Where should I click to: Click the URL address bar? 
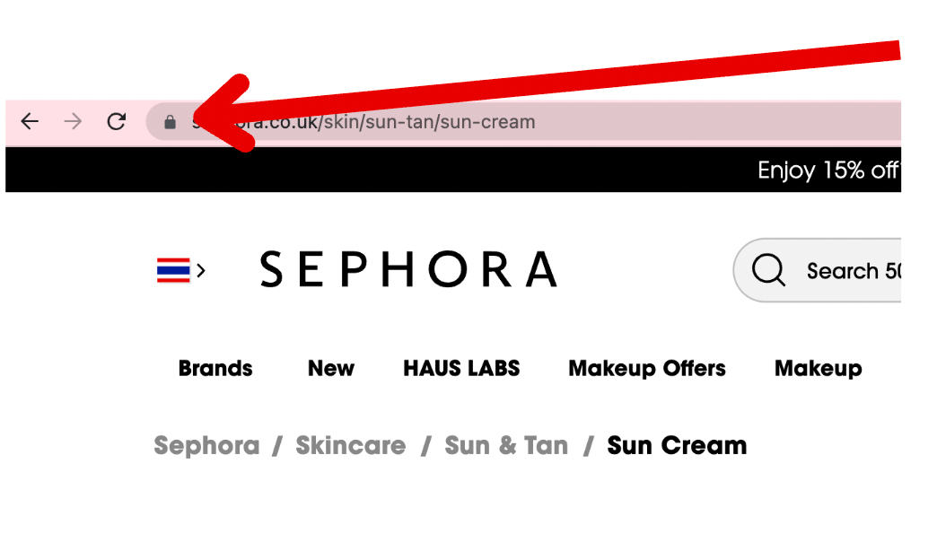pos(523,122)
